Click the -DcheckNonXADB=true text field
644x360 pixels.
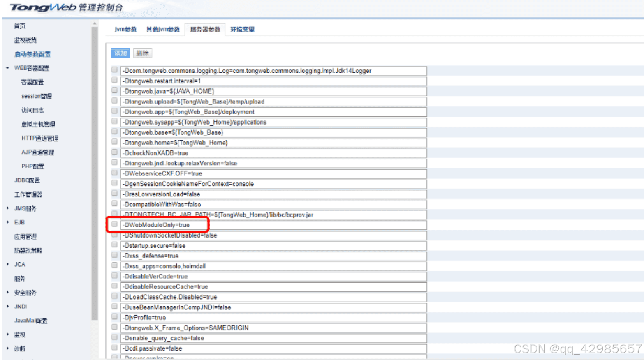[x=273, y=153]
